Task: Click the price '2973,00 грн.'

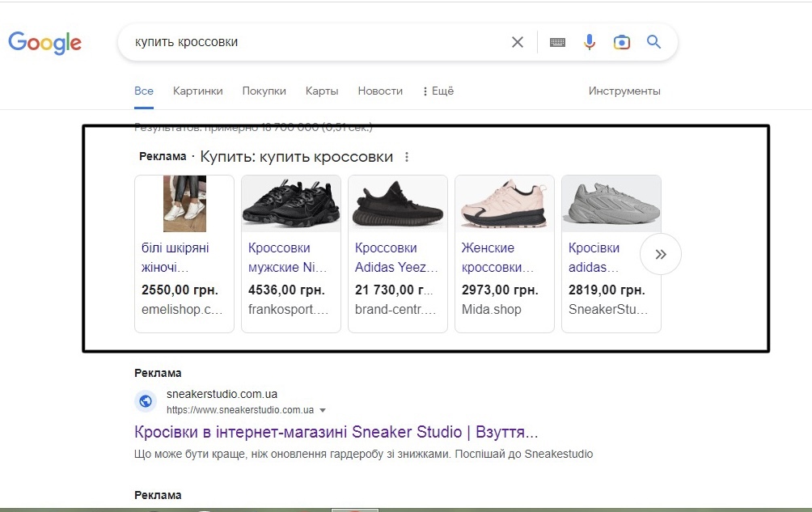Action: (x=500, y=290)
